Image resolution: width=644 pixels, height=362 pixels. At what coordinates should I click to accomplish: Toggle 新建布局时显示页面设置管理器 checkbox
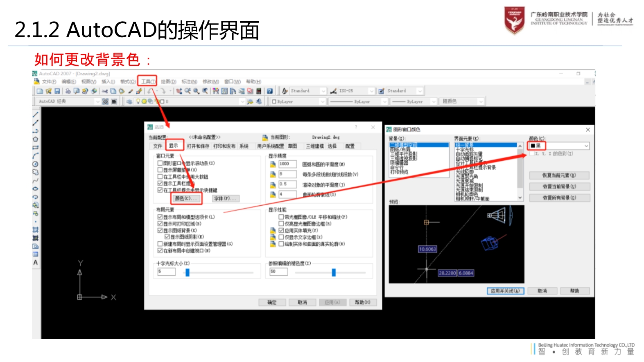(x=160, y=244)
